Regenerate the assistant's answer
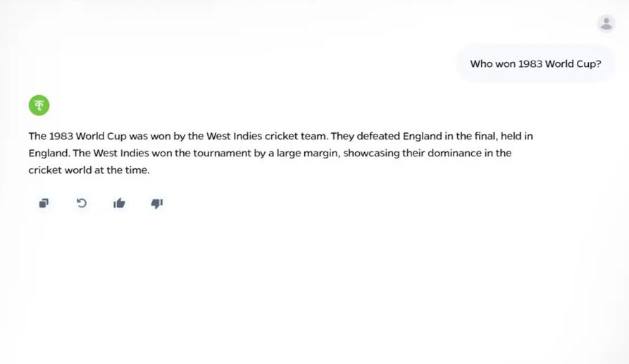This screenshot has height=364, width=629. [x=82, y=203]
